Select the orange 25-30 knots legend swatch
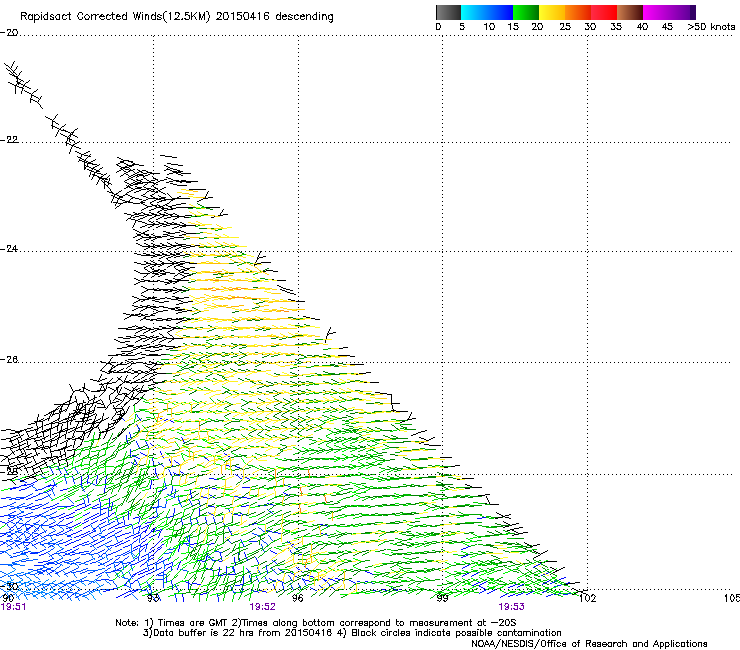740x650 pixels. point(578,12)
